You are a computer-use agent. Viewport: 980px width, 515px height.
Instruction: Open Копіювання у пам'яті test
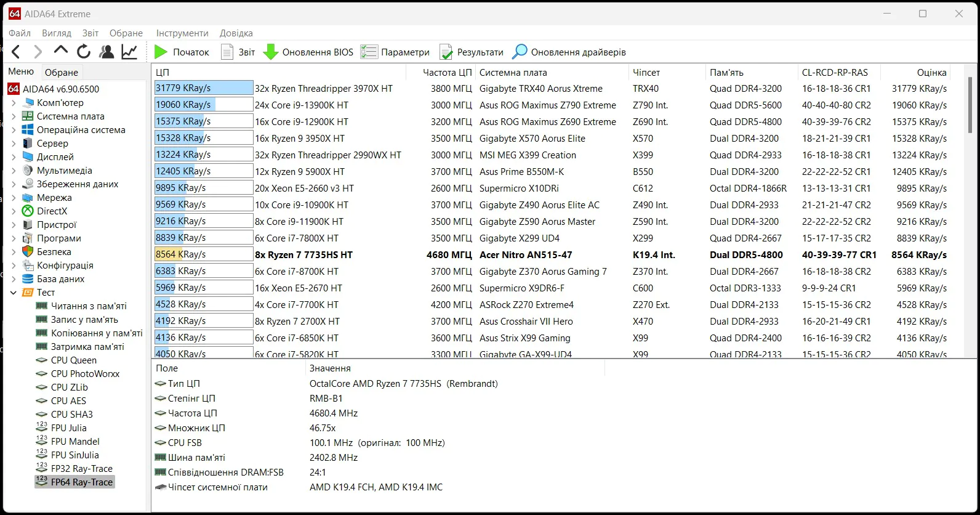point(89,333)
